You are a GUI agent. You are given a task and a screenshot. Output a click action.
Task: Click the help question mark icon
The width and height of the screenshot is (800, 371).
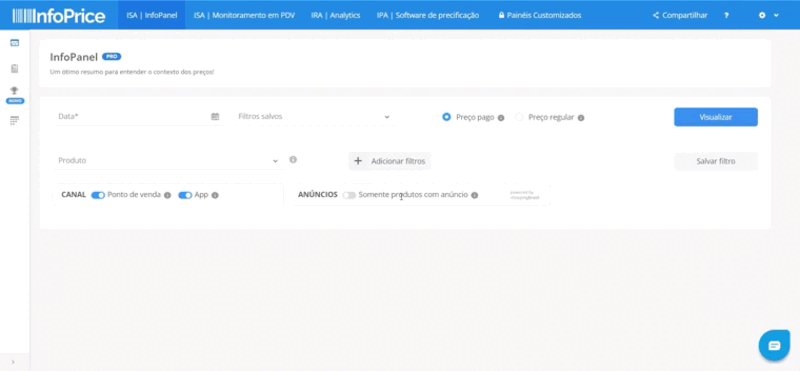click(726, 15)
